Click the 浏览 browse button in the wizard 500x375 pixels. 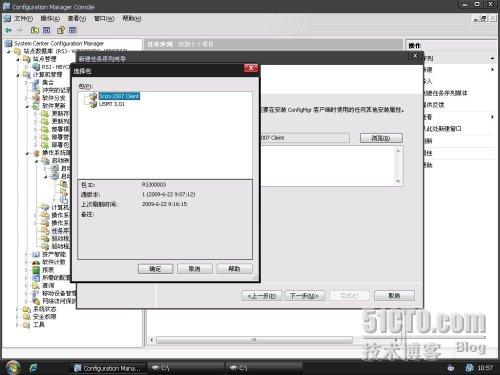pos(381,138)
